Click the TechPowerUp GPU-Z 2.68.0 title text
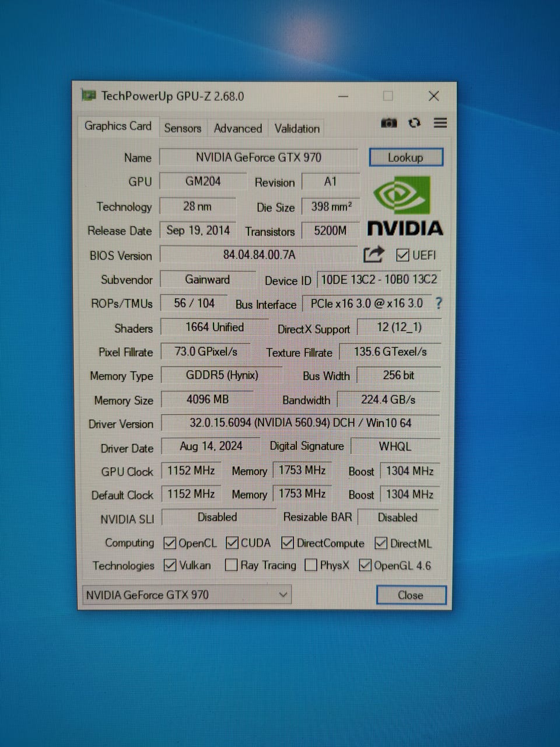 tap(173, 96)
